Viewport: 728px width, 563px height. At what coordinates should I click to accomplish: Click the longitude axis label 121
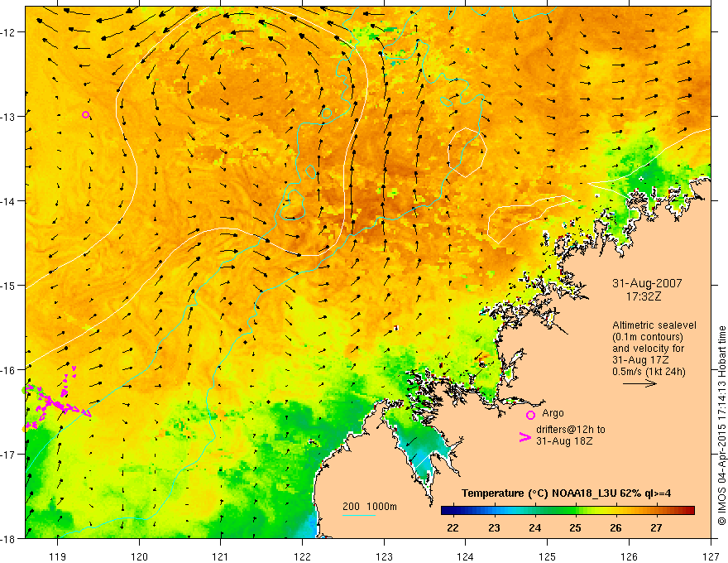(221, 556)
